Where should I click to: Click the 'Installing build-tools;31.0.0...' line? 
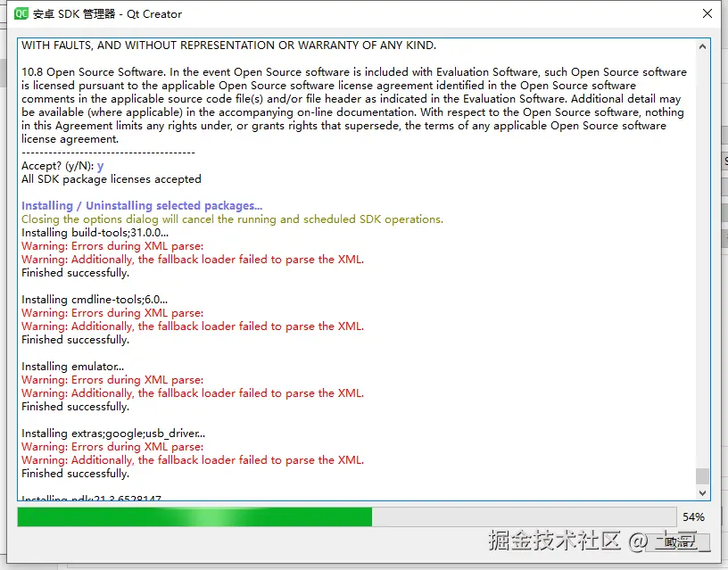[95, 233]
